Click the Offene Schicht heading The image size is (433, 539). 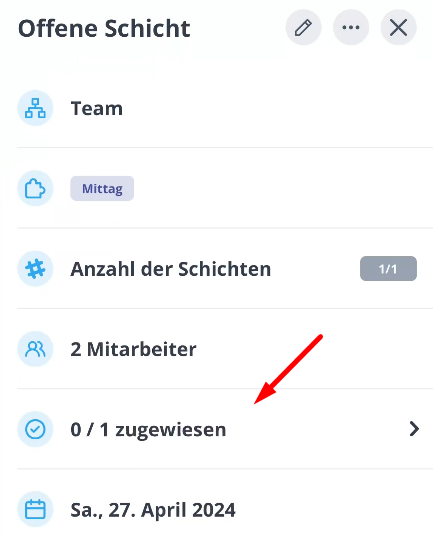(104, 29)
